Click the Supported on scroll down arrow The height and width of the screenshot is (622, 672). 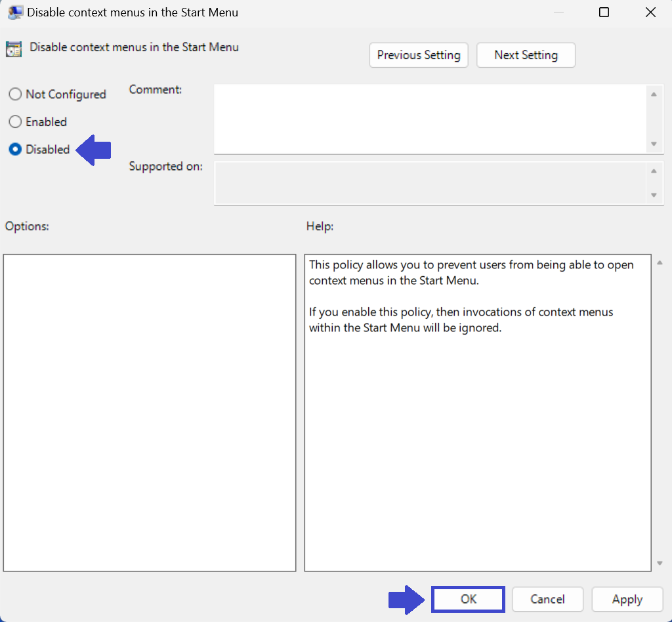pos(653,195)
